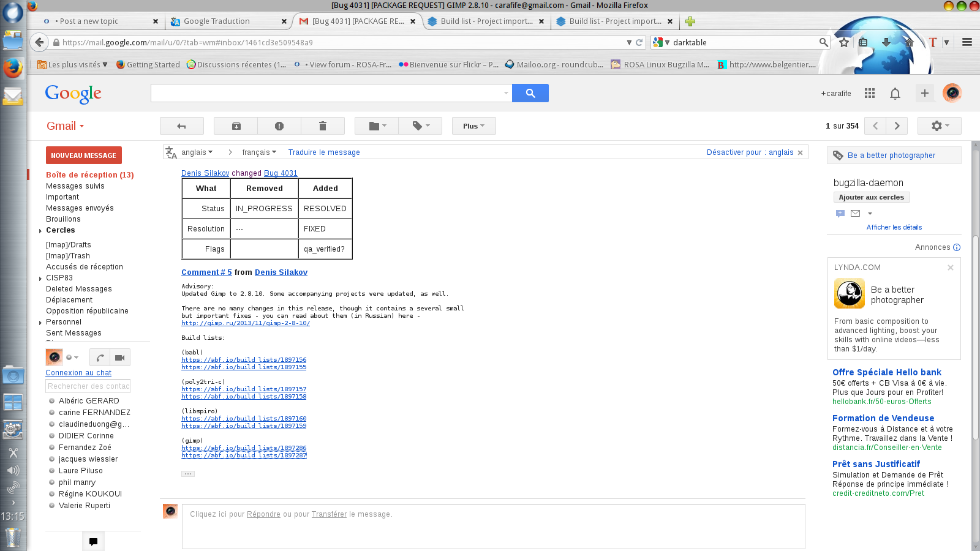This screenshot has width=980, height=551.
Task: Click the Google search magnifier button
Action: 530,93
